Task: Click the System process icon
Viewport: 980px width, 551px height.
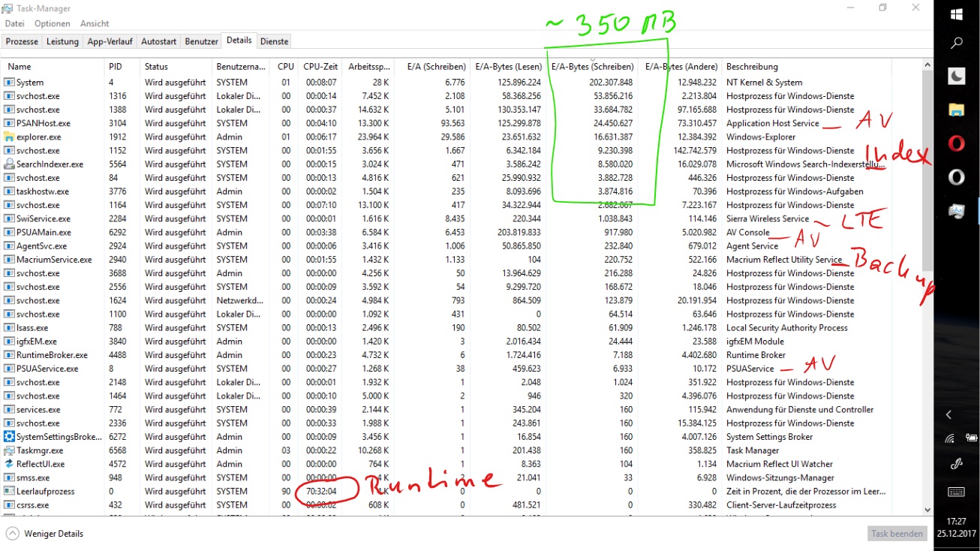Action: [9, 83]
